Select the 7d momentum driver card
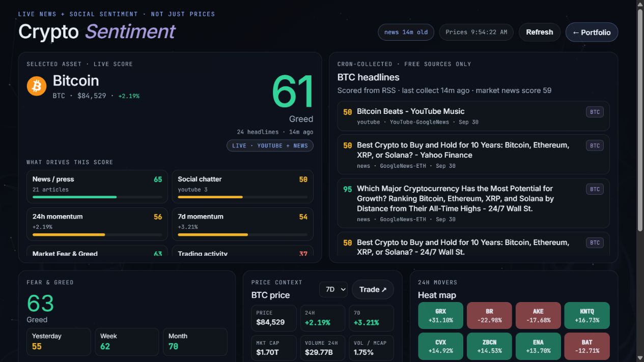This screenshot has height=362, width=644. point(242,224)
